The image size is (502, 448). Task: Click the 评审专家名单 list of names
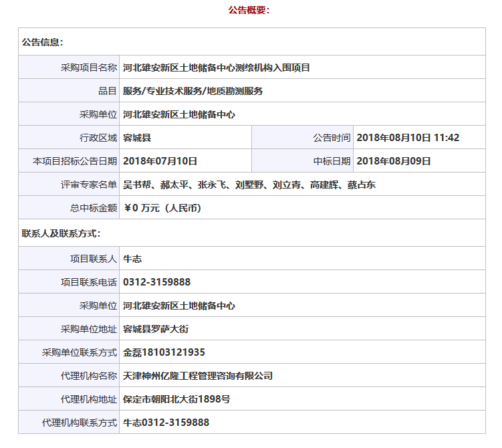click(x=249, y=185)
